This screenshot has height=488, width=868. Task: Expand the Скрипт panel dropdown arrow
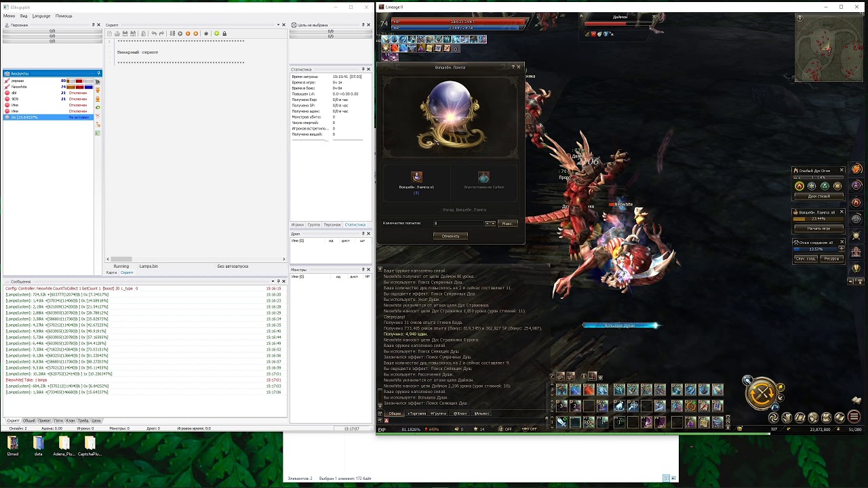[x=279, y=25]
